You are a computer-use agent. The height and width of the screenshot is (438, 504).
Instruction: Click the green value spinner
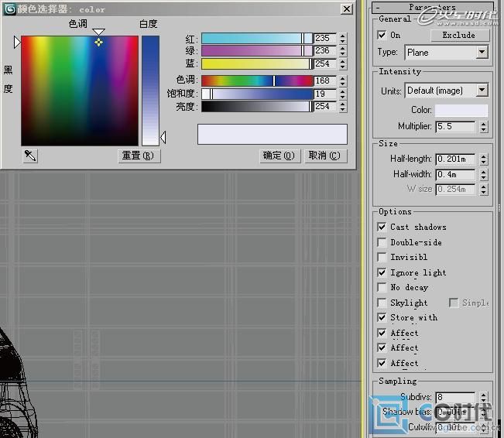pos(343,51)
